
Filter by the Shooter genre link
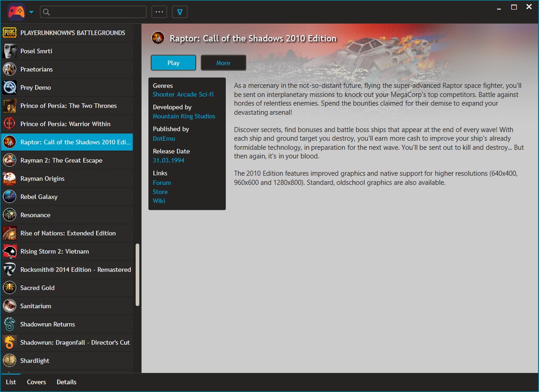click(163, 94)
